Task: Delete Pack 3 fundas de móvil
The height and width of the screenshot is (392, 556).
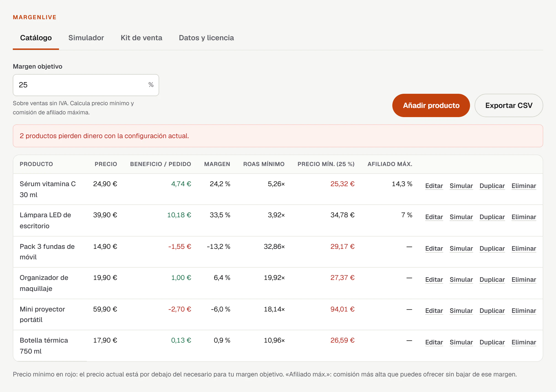Action: click(524, 248)
